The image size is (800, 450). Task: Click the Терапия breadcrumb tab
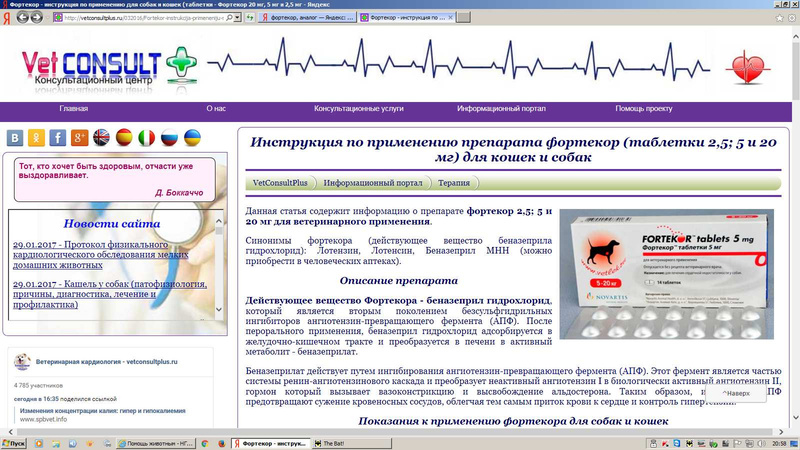point(454,183)
